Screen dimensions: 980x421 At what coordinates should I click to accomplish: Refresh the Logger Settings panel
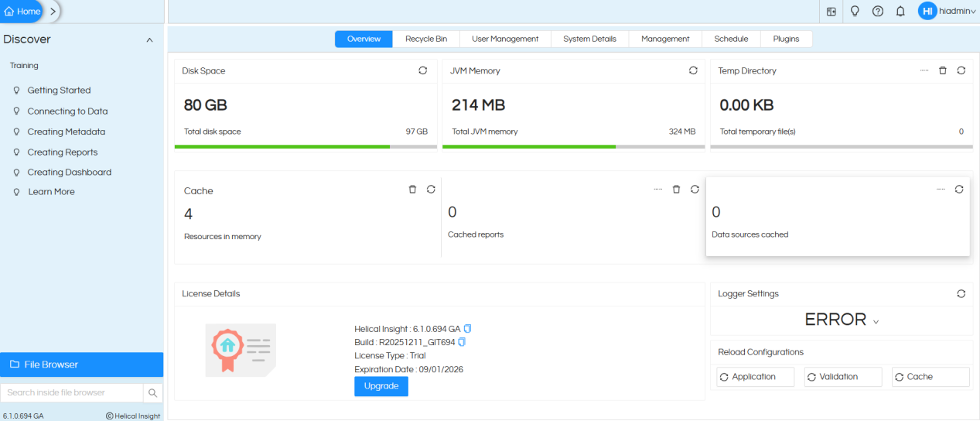tap(961, 294)
